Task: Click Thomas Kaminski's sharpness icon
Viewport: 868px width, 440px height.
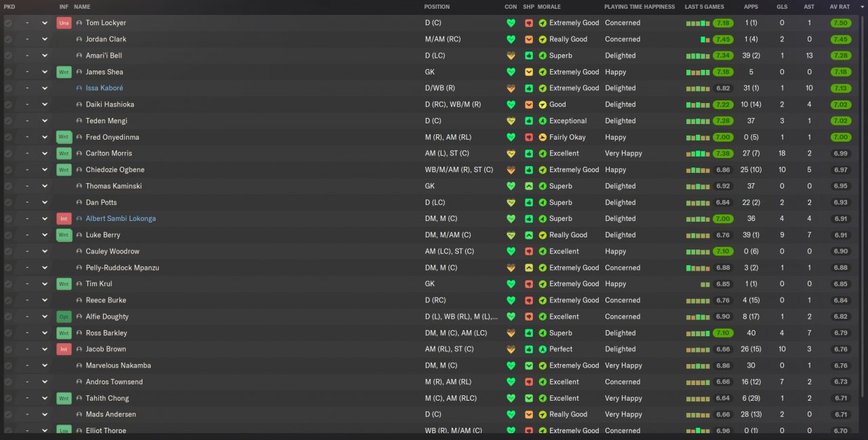Action: coord(529,186)
